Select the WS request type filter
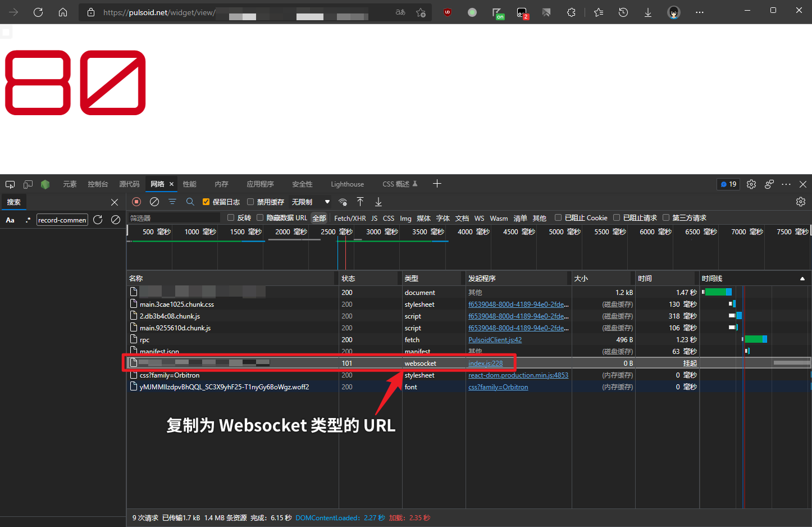 tap(479, 218)
